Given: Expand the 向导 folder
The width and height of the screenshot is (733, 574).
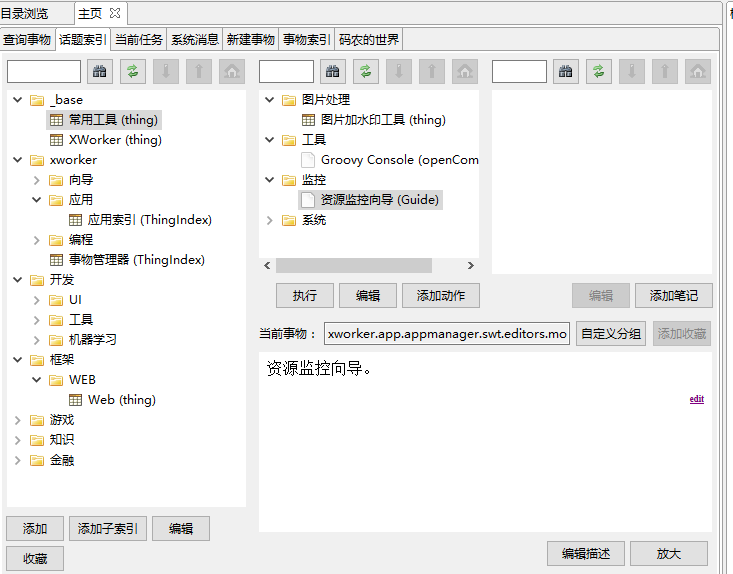Looking at the screenshot, I should [x=36, y=180].
